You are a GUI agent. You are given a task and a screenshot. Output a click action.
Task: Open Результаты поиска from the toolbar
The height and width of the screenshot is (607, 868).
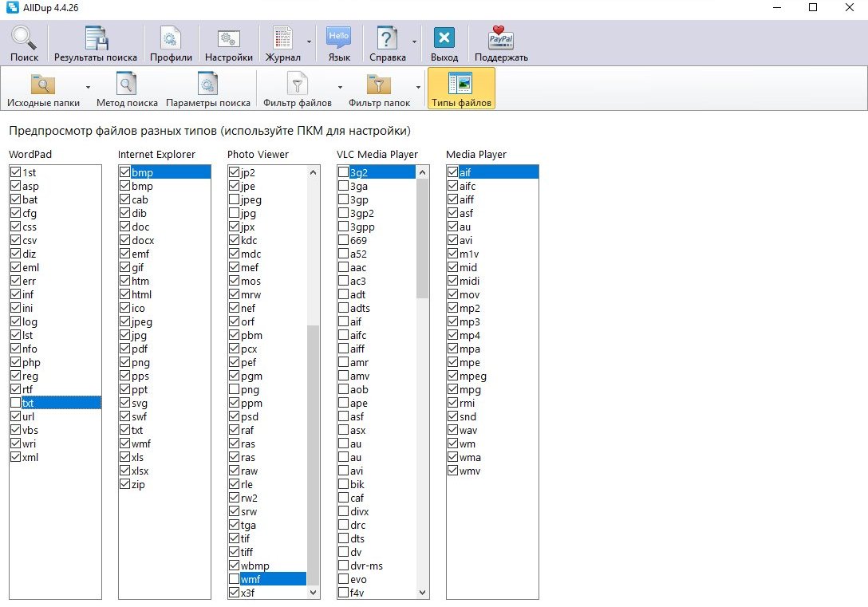[95, 43]
